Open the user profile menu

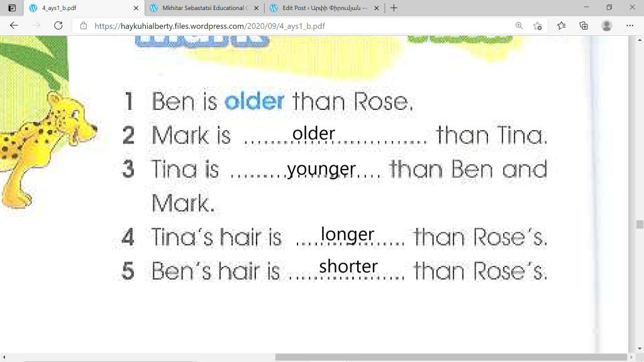coord(606,26)
